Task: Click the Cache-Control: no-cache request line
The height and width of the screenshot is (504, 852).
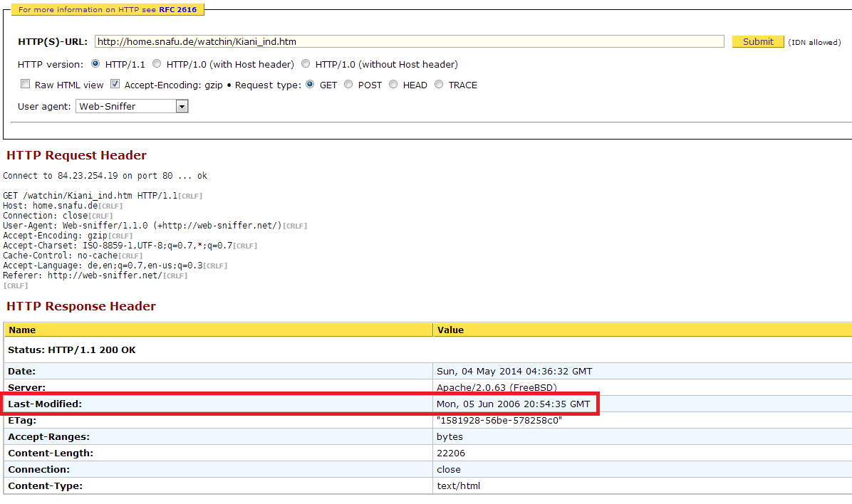Action: coord(73,256)
